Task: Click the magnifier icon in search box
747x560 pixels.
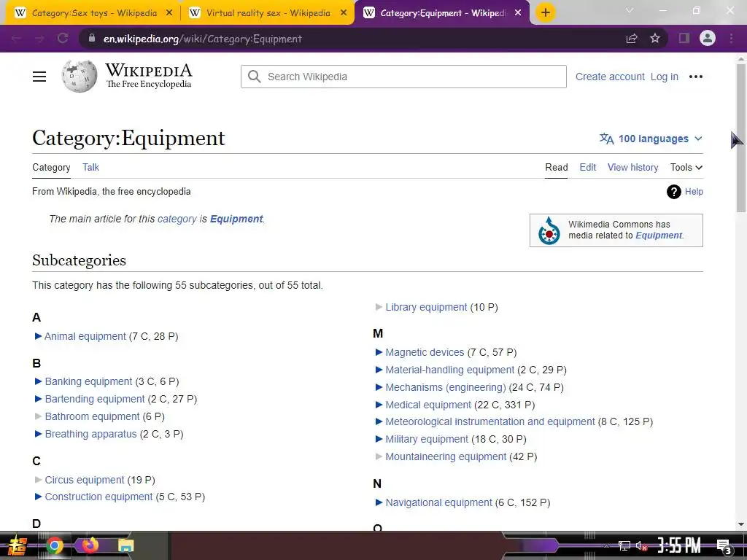Action: [255, 77]
